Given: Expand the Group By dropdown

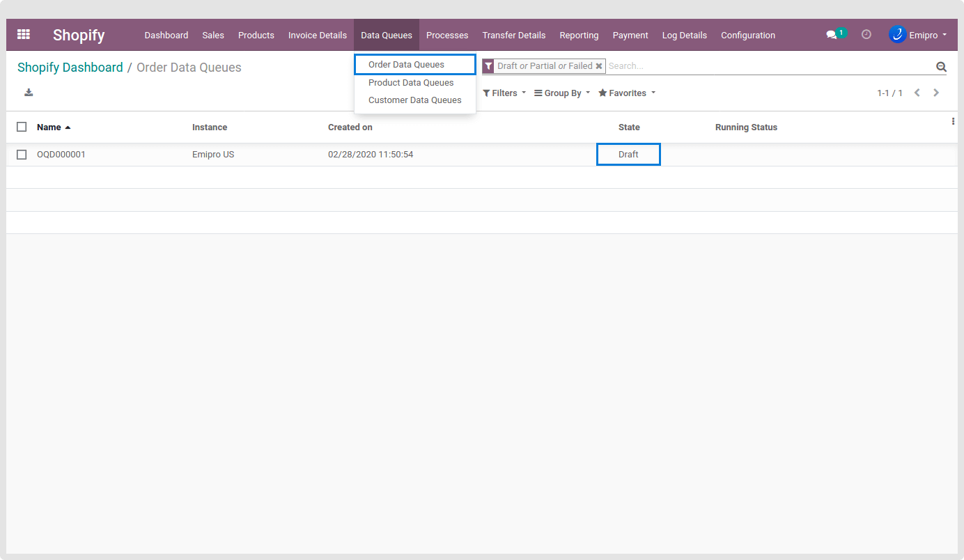Looking at the screenshot, I should tap(562, 93).
